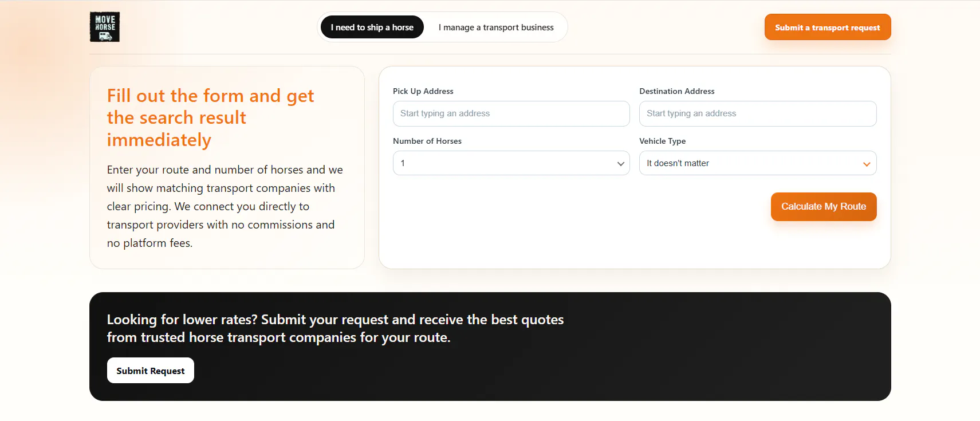Image resolution: width=980 pixels, height=421 pixels.
Task: Focus the Pick Up Address input
Action: (x=511, y=113)
